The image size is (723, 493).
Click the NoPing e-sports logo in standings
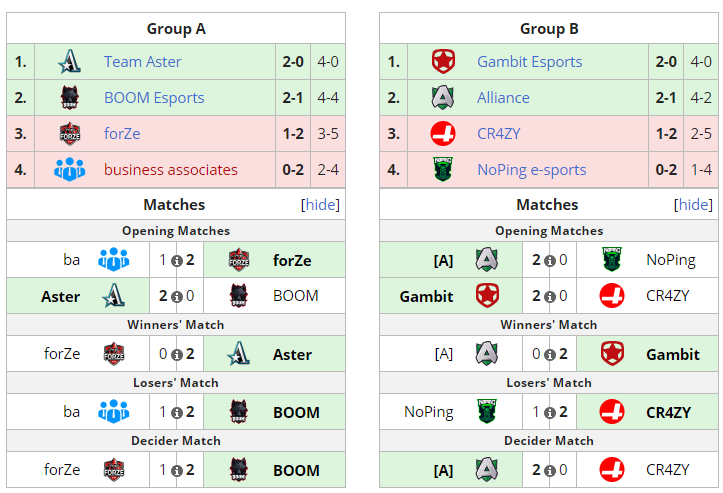pos(442,170)
